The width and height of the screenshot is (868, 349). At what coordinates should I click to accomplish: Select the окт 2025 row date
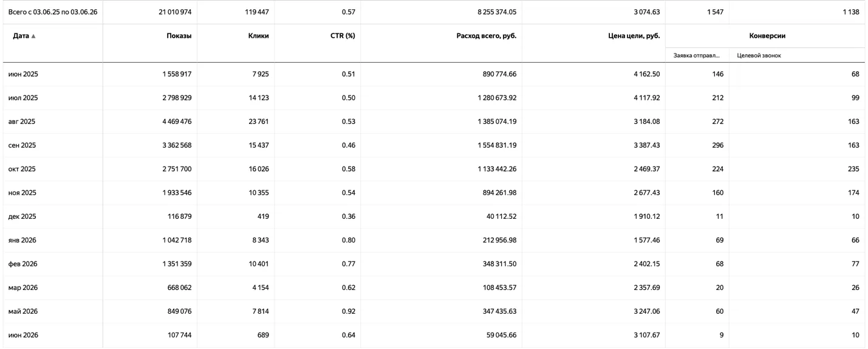pos(22,169)
